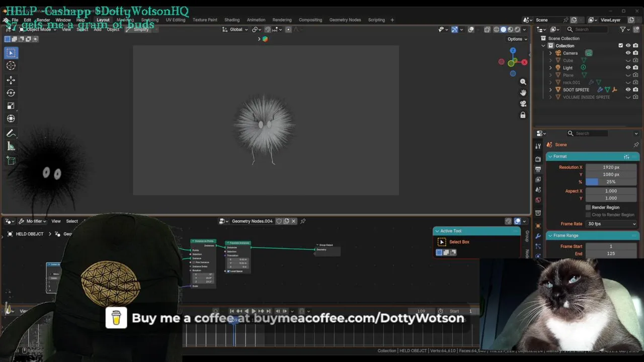The height and width of the screenshot is (362, 644).
Task: Expand the SOOT SPRITE outliner item
Action: coord(550,89)
